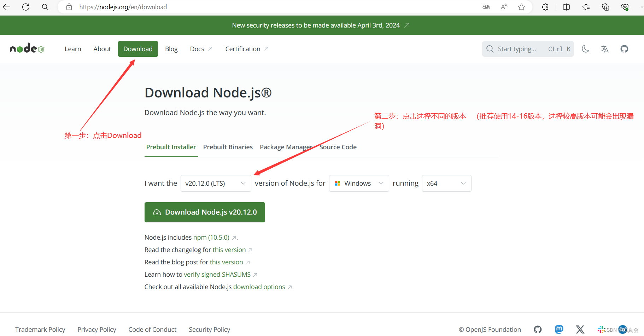Click the site info lock icon
Screen dimensions: 644x336
click(x=69, y=7)
